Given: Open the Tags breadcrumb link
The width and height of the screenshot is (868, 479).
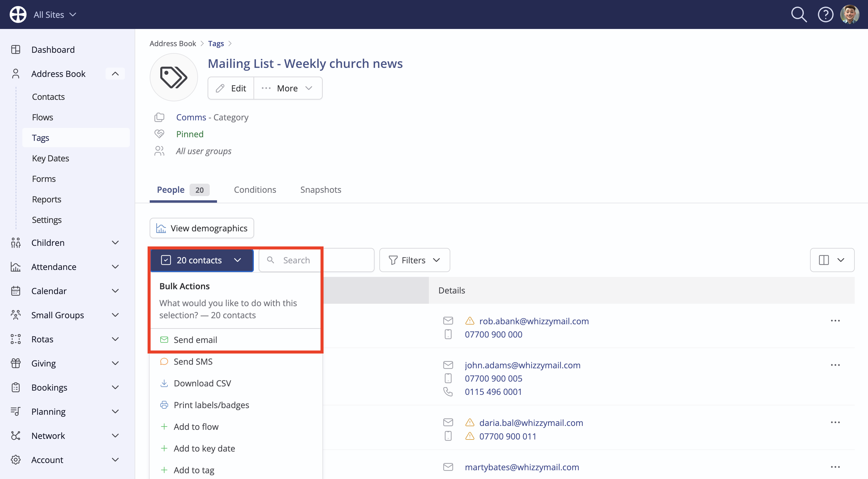Looking at the screenshot, I should [x=216, y=43].
